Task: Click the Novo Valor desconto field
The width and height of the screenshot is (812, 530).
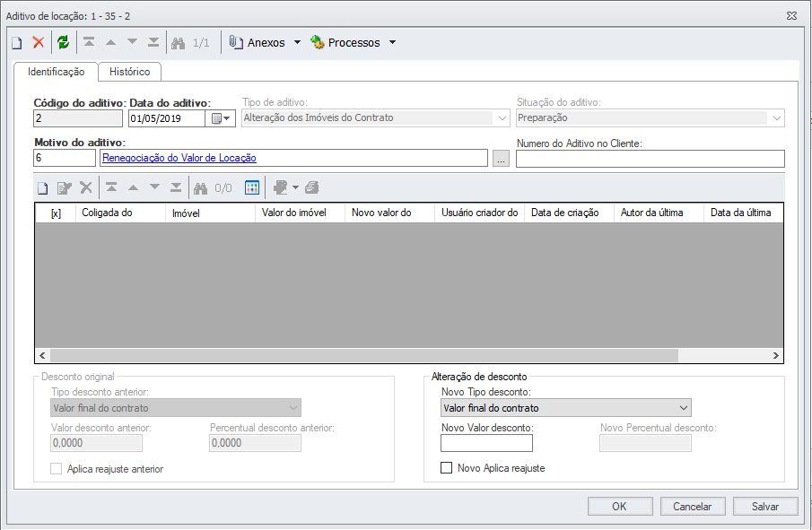Action: 487,443
